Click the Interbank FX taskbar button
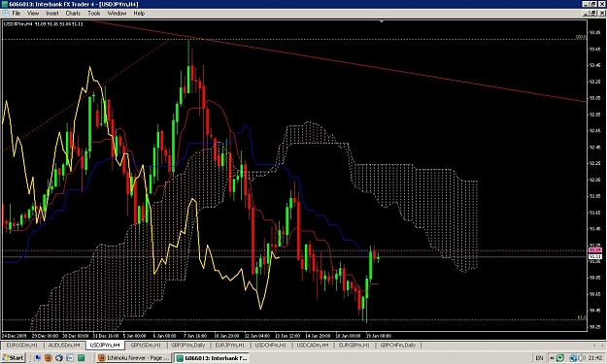Image resolution: width=607 pixels, height=364 pixels. (212, 358)
